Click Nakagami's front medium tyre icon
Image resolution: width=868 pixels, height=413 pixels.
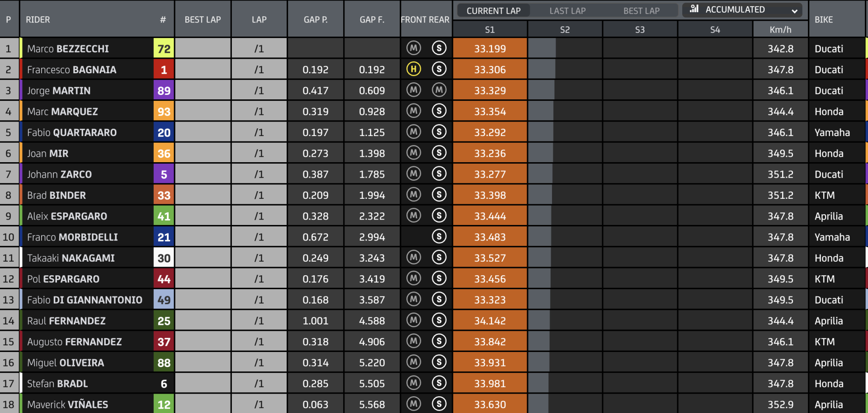pyautogui.click(x=413, y=257)
